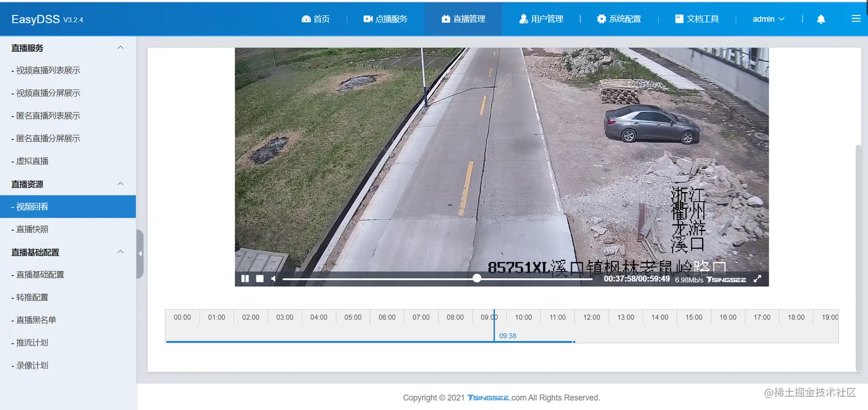Jump to 03:00 on the timeline
The image size is (868, 410).
pyautogui.click(x=285, y=317)
